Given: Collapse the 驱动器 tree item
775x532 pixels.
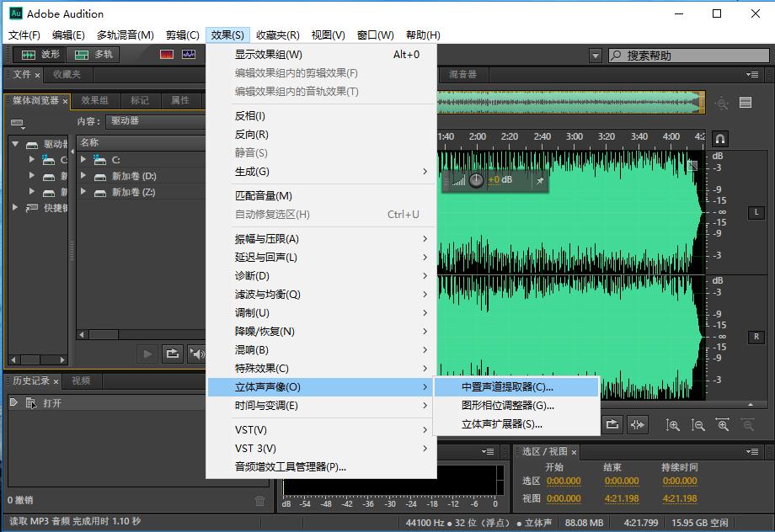Looking at the screenshot, I should pyautogui.click(x=17, y=143).
